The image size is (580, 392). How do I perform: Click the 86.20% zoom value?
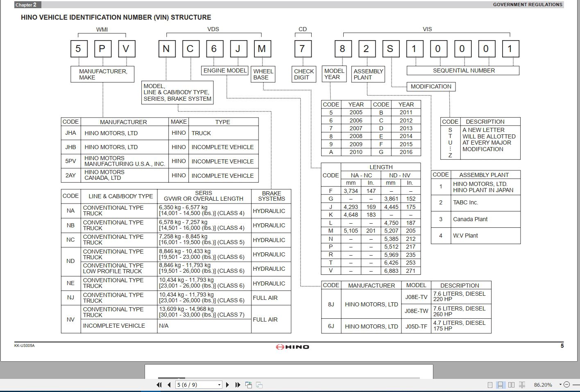543,385
